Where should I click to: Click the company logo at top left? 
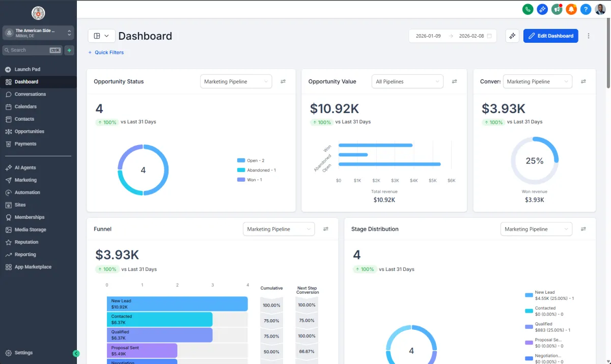pyautogui.click(x=38, y=13)
